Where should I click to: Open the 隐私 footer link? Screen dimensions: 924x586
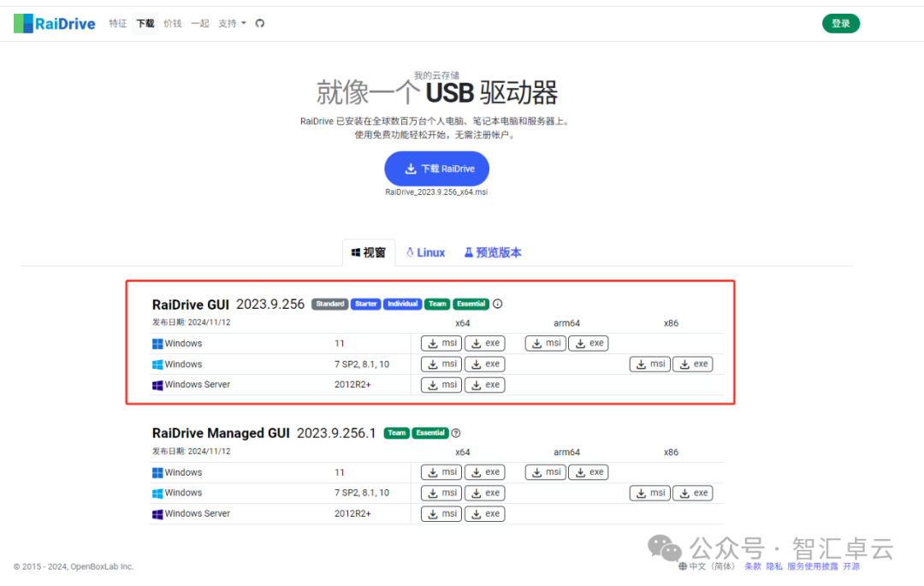pyautogui.click(x=774, y=566)
